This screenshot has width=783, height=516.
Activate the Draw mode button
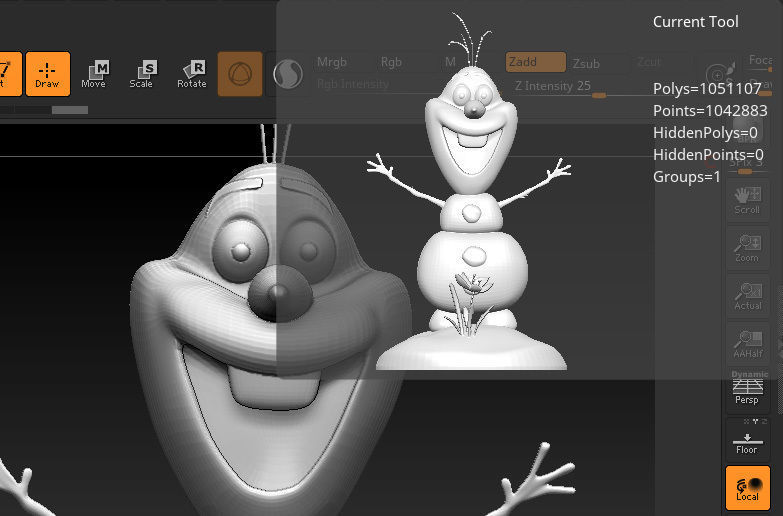[x=47, y=73]
